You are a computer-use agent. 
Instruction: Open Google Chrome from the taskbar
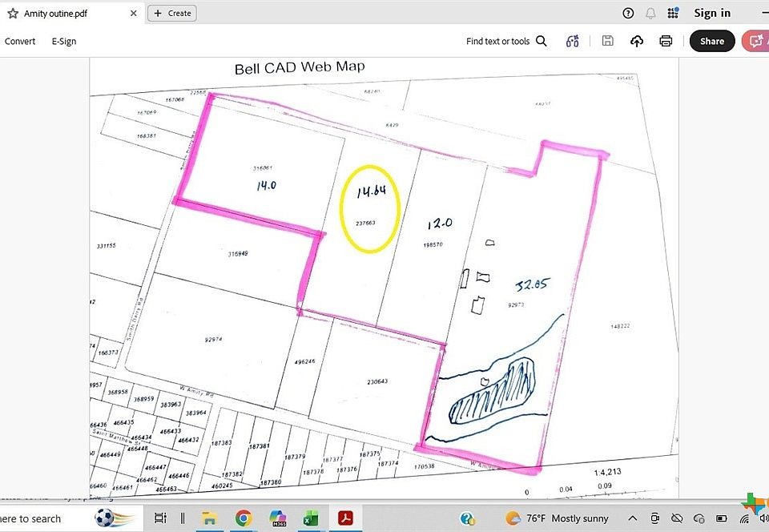(244, 518)
